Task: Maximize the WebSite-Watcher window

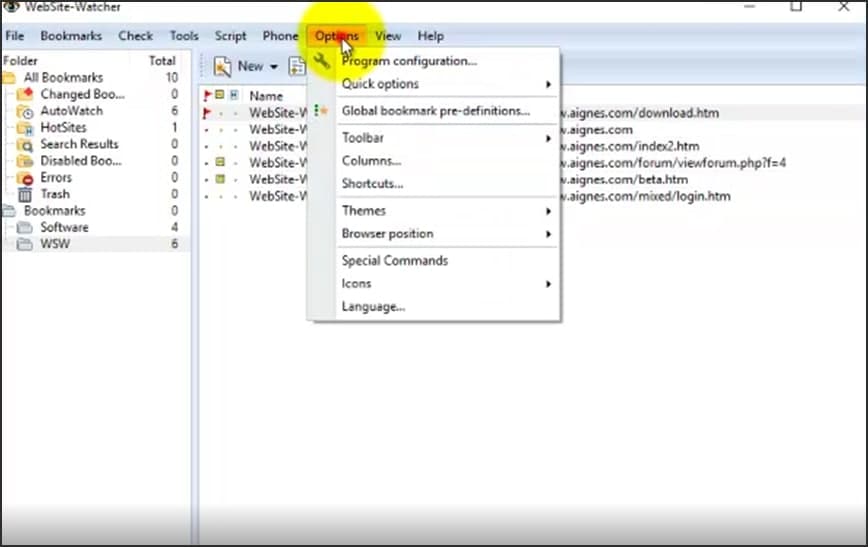Action: tap(796, 6)
